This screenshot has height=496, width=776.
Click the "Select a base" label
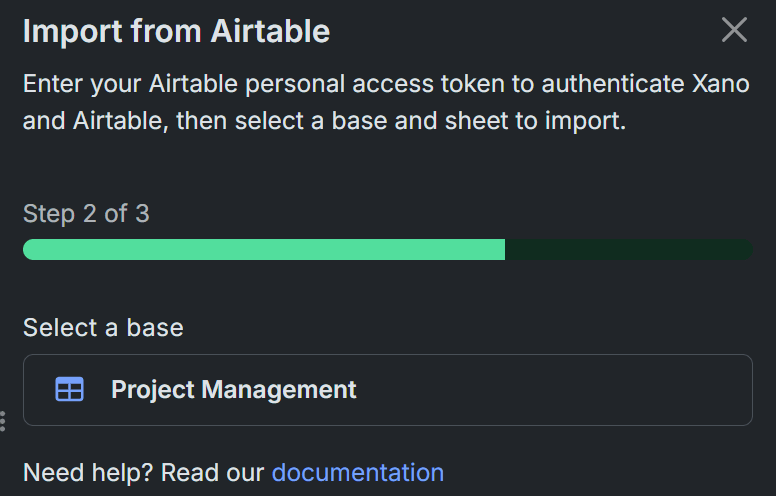click(x=103, y=327)
